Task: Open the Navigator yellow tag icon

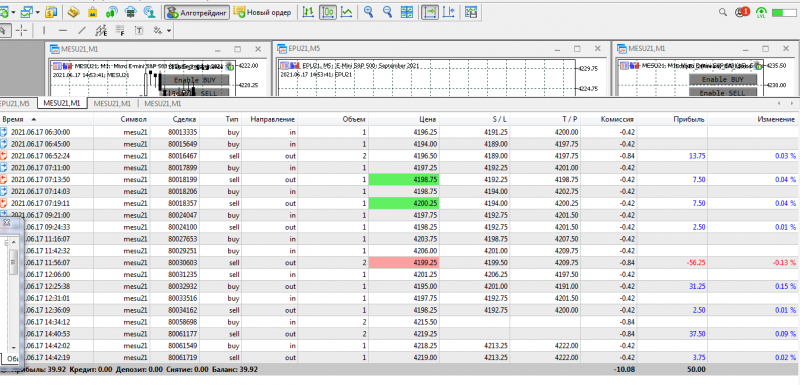Action: coord(73,12)
